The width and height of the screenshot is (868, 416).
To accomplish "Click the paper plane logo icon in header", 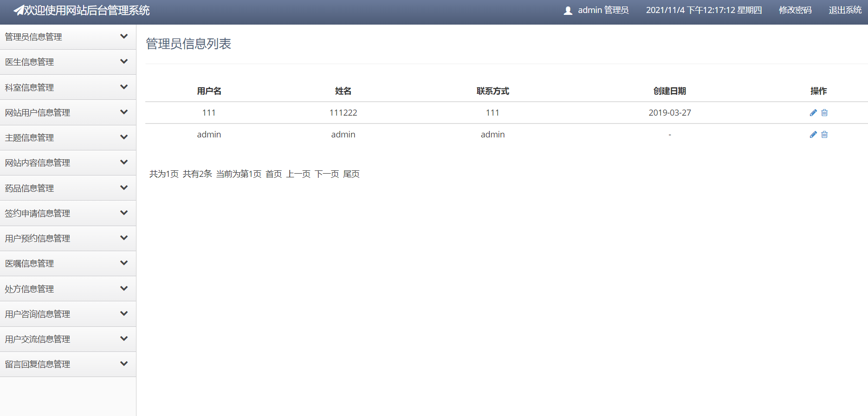I will pos(19,10).
